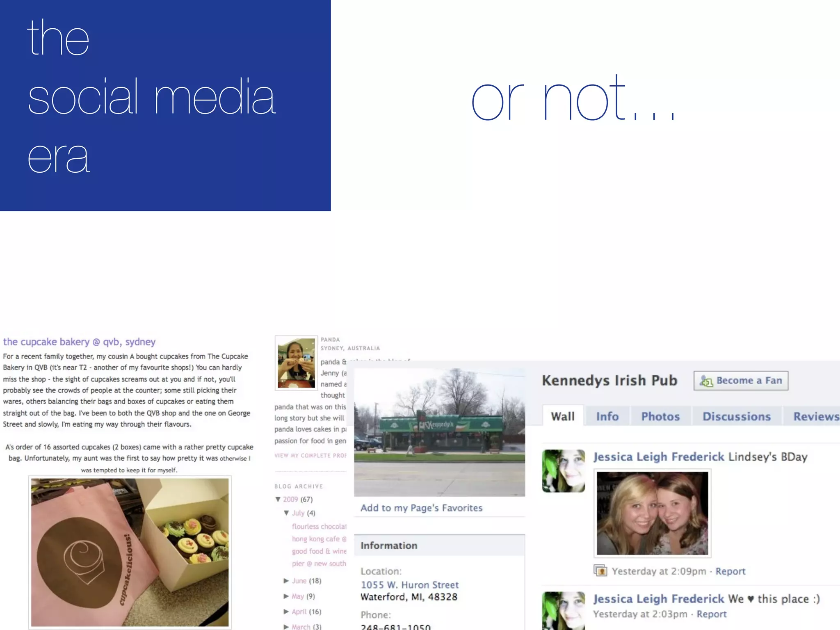This screenshot has height=630, width=840.
Task: Open the 'pier @ new south' blog post link
Action: pos(319,564)
